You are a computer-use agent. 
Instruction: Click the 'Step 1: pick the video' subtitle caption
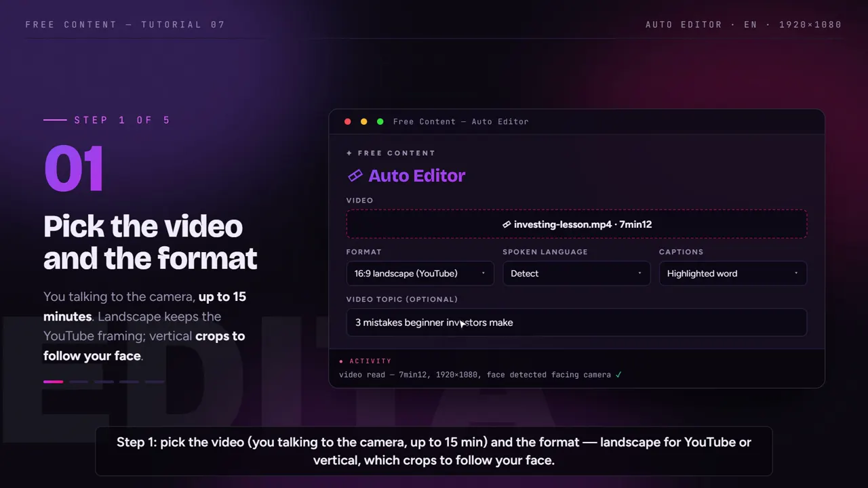point(434,451)
